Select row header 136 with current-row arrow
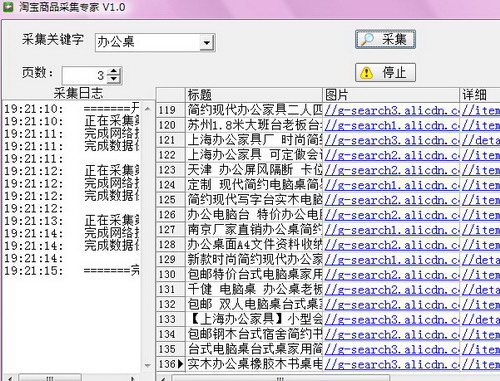This screenshot has width=500, height=381. click(170, 364)
